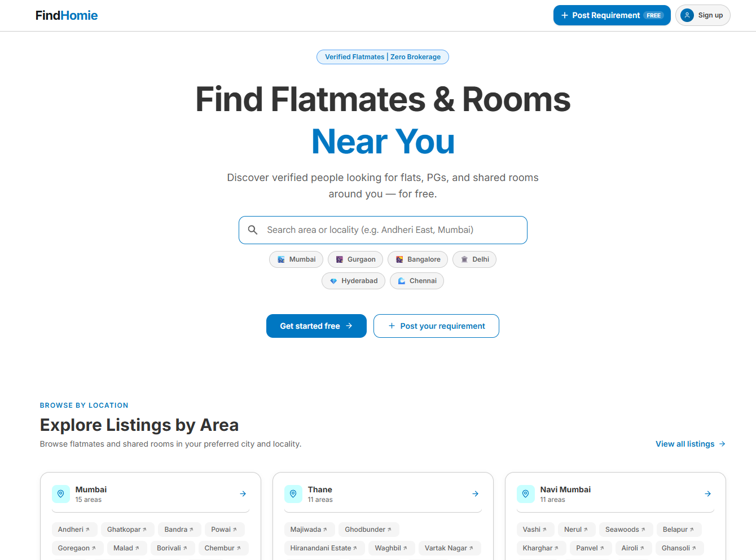This screenshot has width=756, height=560.
Task: Open Seawoods area tag
Action: click(626, 530)
